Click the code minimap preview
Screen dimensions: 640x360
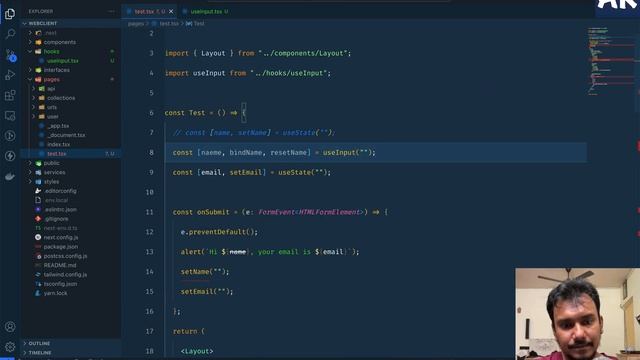click(x=610, y=61)
